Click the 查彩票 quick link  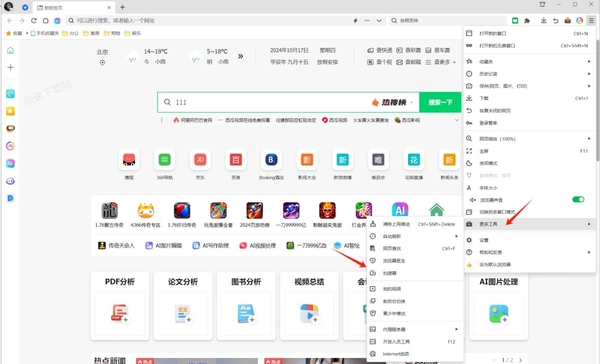pyautogui.click(x=409, y=50)
